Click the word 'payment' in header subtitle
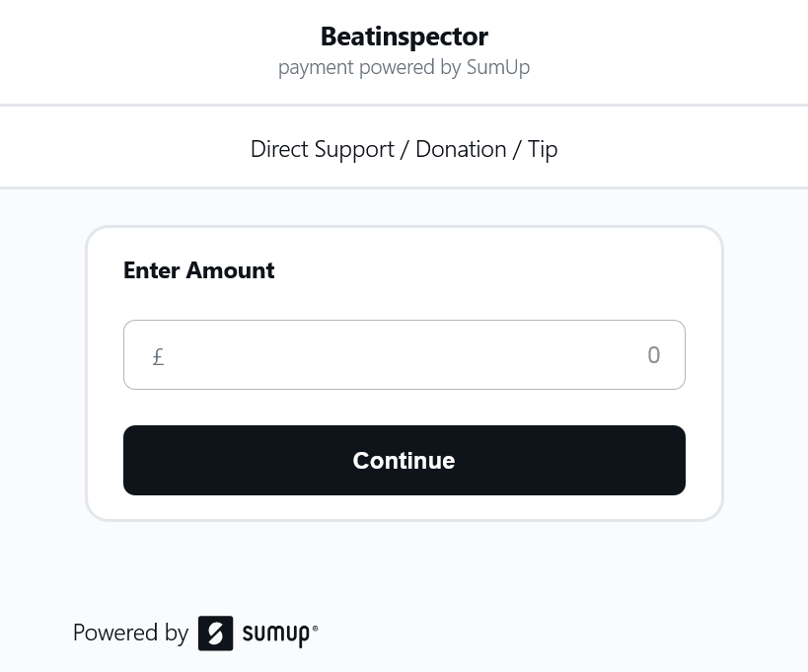 tap(316, 67)
